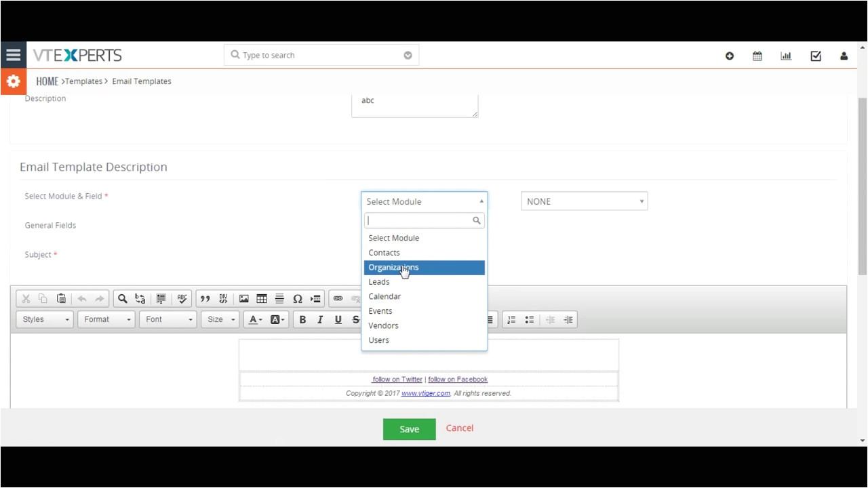Open the reports chart icon
This screenshot has width=868, height=488.
pos(786,56)
